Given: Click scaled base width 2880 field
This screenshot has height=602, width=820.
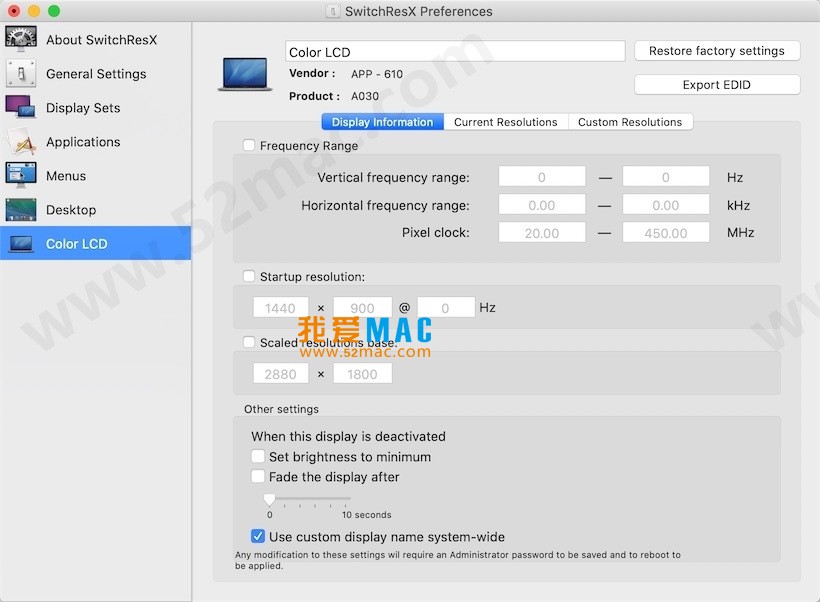Looking at the screenshot, I should point(280,373).
